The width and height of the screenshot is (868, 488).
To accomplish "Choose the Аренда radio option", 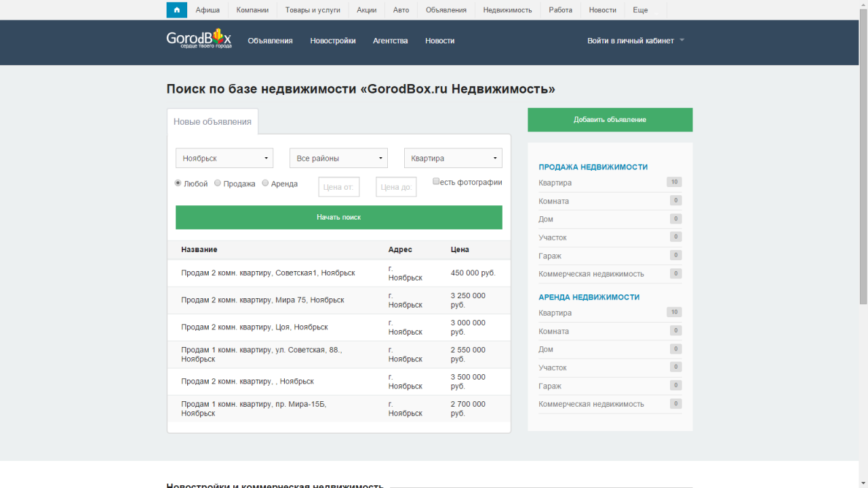I will click(265, 183).
